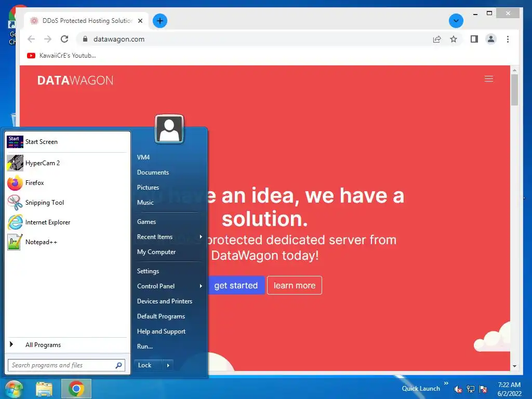Image resolution: width=532 pixels, height=399 pixels.
Task: Open Firefox from the start menu
Action: (x=67, y=183)
